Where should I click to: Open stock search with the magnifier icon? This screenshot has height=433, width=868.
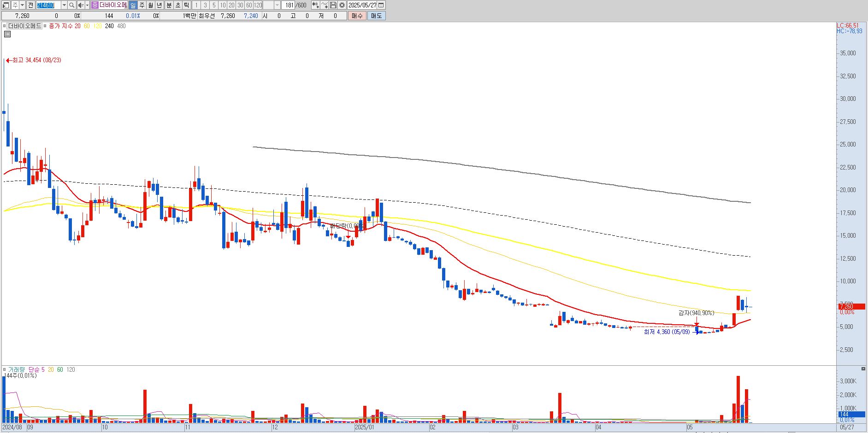click(72, 5)
